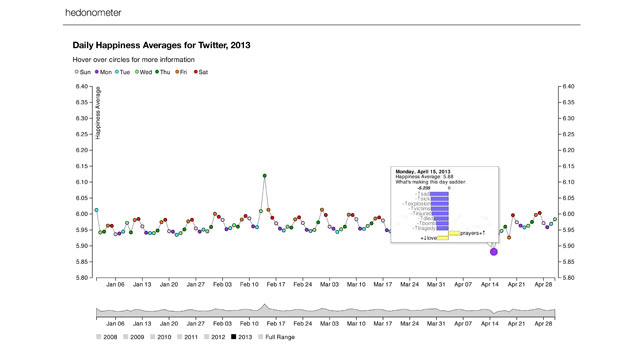Screen dimensions: 640x360
Task: Click the 'Daily Happiness Averages for Twitter, 2013' title
Action: (162, 45)
